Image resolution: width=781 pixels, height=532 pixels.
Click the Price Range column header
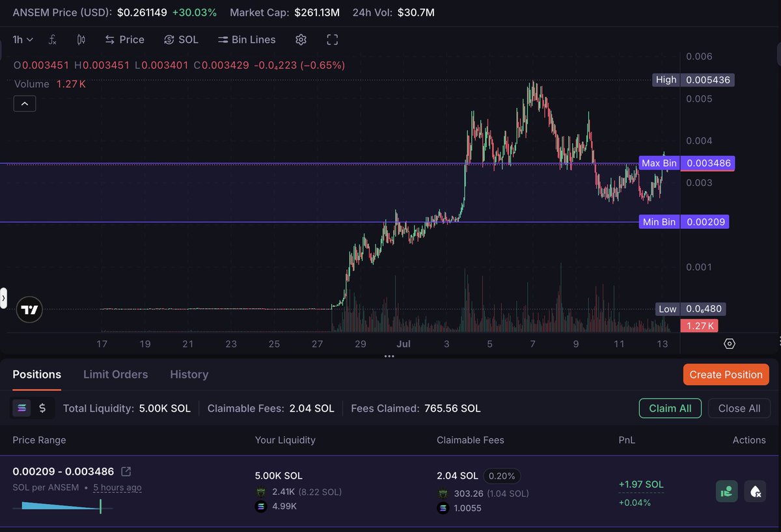(39, 440)
